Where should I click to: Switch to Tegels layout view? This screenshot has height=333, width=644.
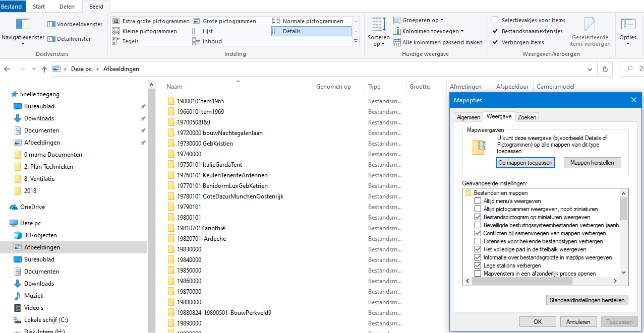[130, 41]
